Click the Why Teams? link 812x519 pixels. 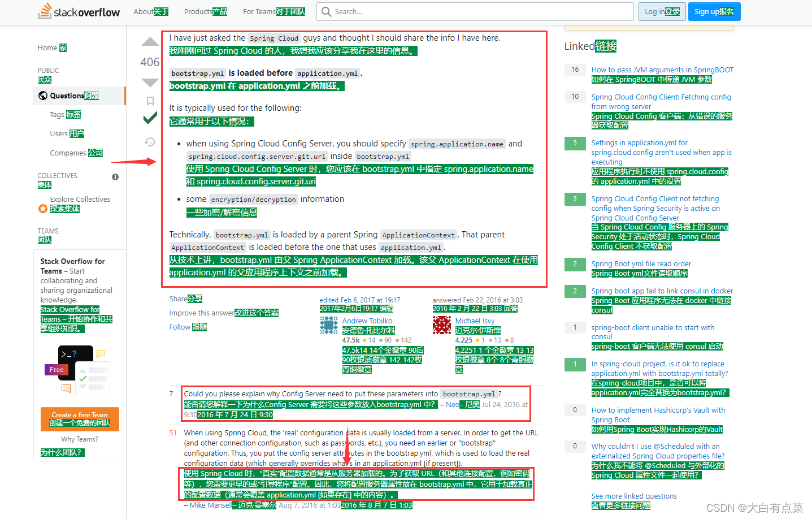pyautogui.click(x=80, y=439)
